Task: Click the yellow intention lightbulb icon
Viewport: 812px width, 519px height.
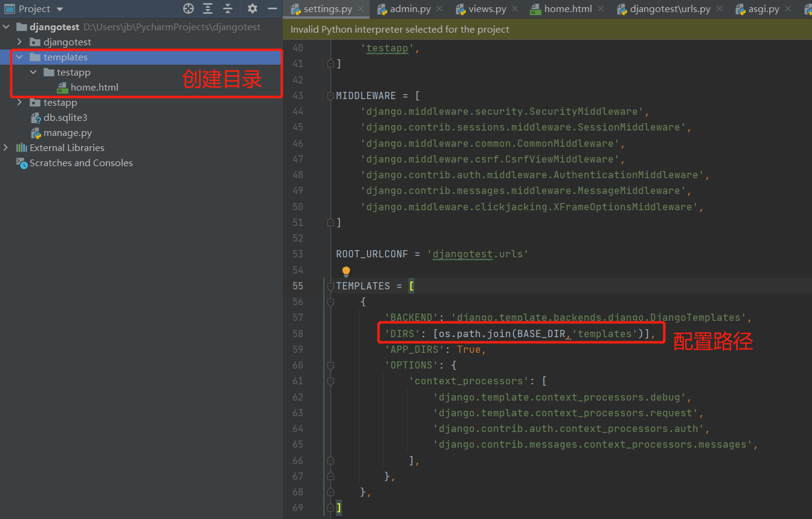Action: click(x=346, y=271)
